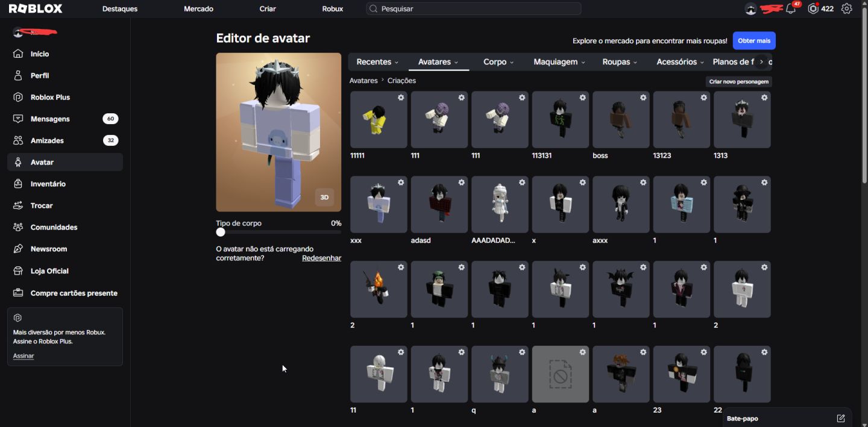The width and height of the screenshot is (868, 427).
Task: Expand the Maquiagem dropdown tab
Action: pos(559,62)
